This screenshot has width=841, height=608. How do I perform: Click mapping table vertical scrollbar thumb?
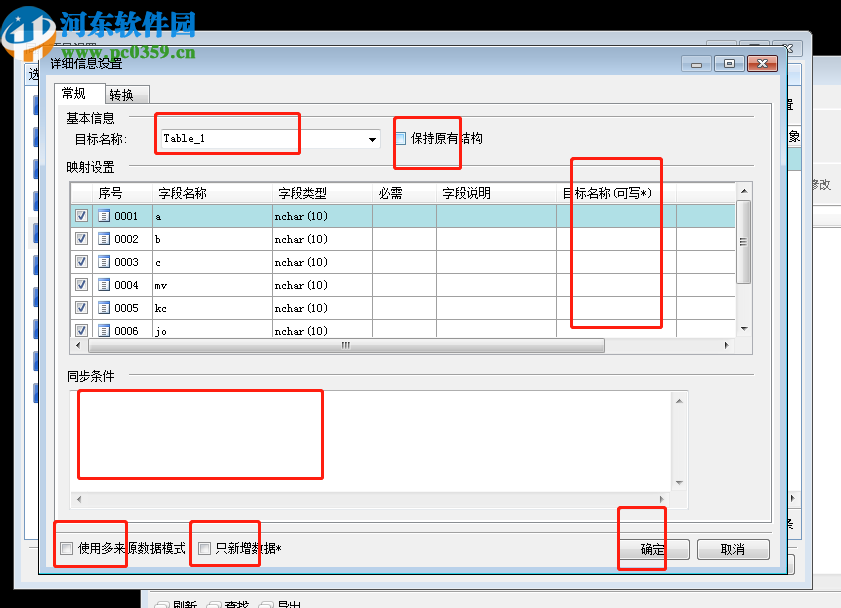(744, 242)
